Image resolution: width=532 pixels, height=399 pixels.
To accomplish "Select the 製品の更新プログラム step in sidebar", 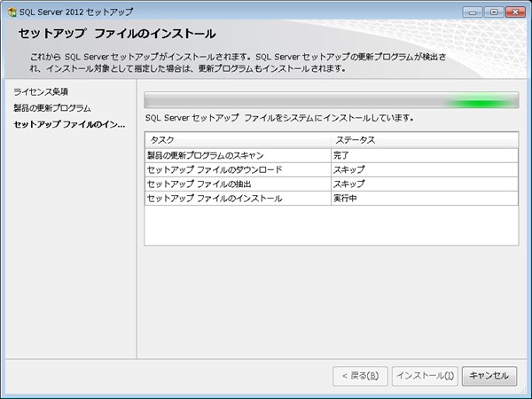I will coord(52,108).
